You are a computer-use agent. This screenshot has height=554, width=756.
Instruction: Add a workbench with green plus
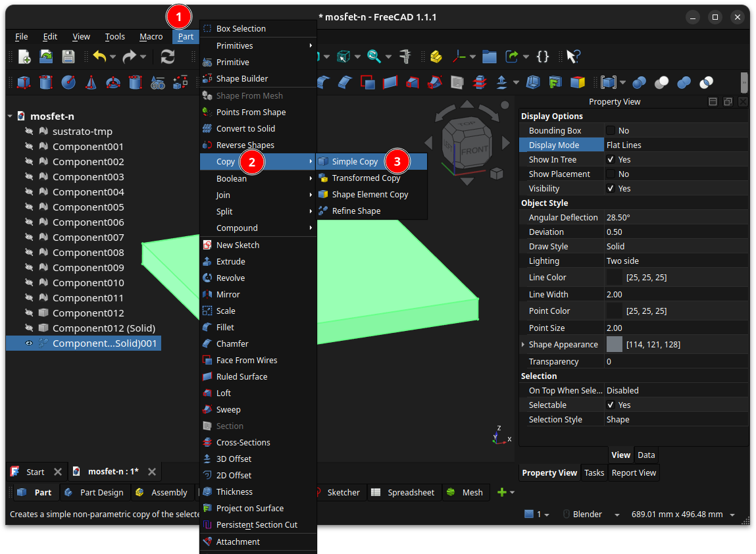pos(502,492)
